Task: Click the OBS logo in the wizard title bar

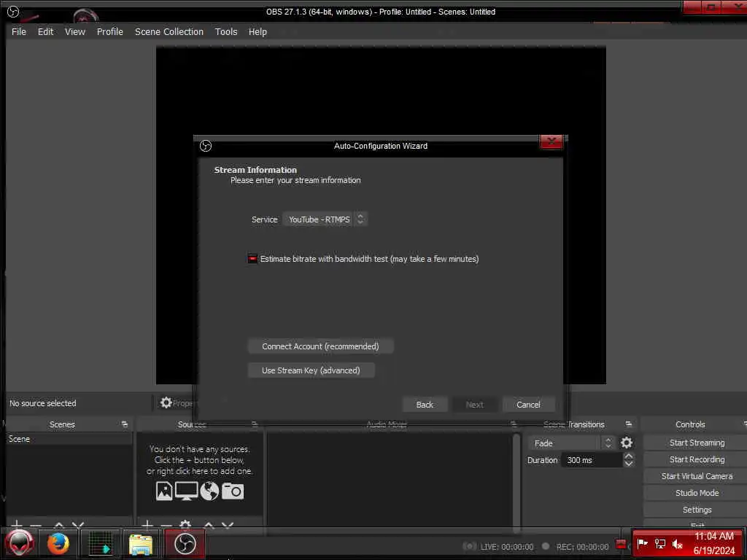Action: pos(205,146)
